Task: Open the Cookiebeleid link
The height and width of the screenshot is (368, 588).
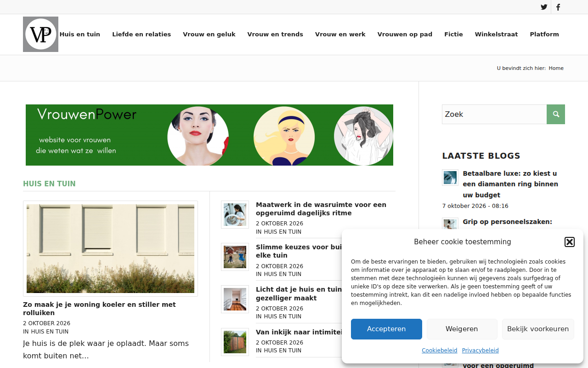Action: point(440,351)
